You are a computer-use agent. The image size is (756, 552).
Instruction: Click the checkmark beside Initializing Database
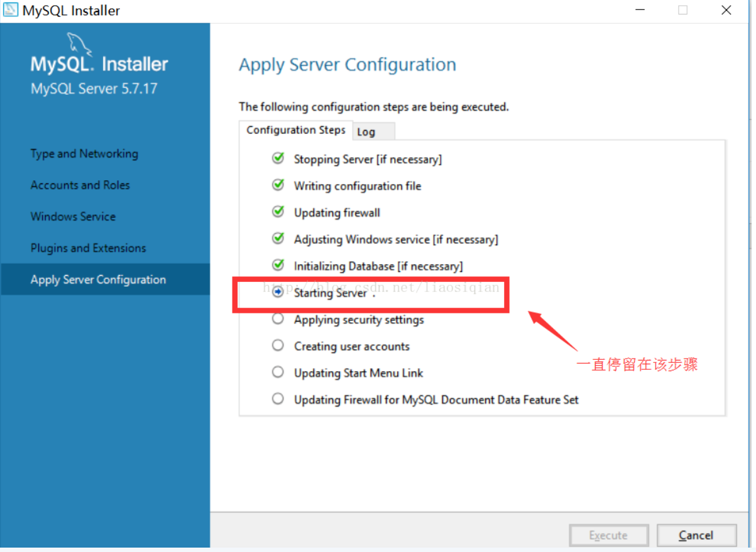tap(278, 265)
